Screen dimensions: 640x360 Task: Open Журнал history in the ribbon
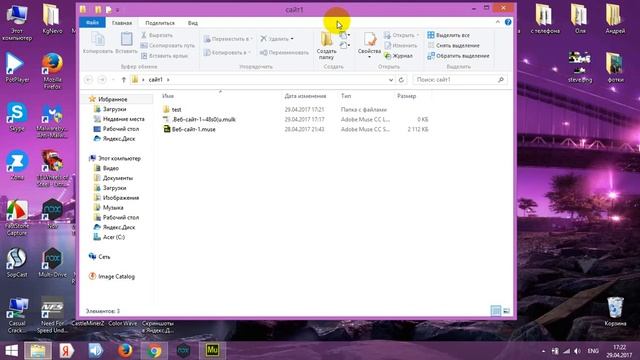tap(398, 56)
